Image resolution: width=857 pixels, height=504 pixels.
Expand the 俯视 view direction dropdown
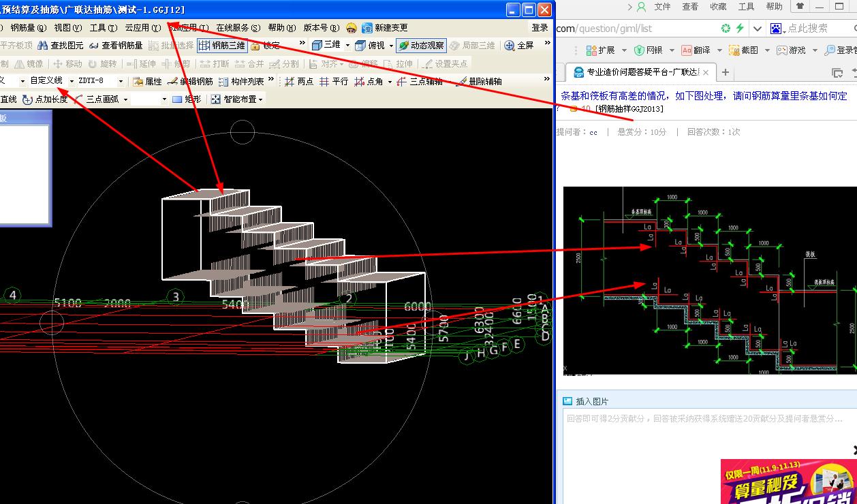pos(391,46)
